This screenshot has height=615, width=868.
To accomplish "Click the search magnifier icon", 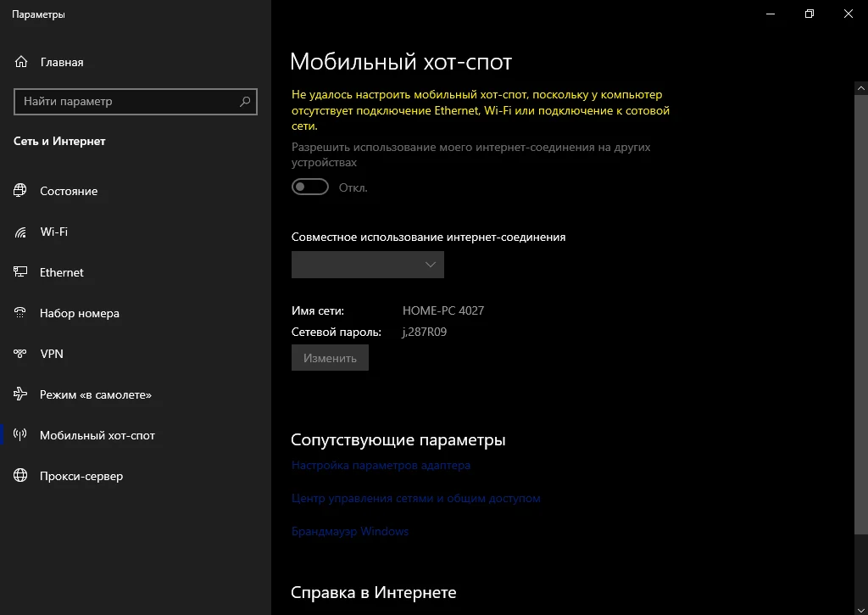I will click(x=245, y=101).
